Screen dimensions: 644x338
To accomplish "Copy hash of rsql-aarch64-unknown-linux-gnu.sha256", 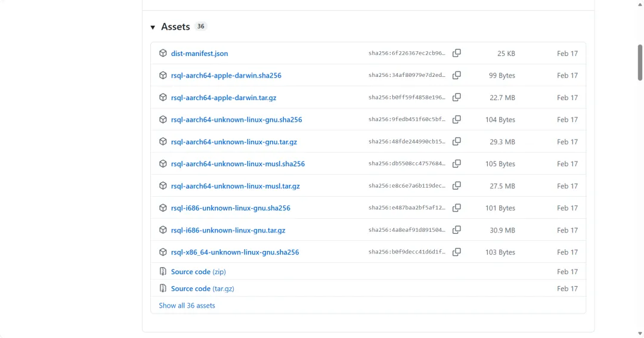I will coord(457,119).
